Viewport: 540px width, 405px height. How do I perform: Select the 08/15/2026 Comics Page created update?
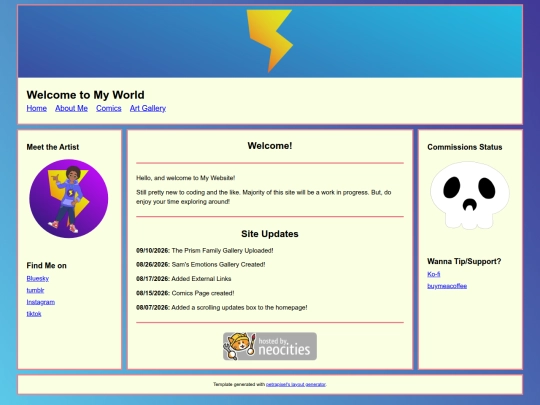pyautogui.click(x=185, y=293)
